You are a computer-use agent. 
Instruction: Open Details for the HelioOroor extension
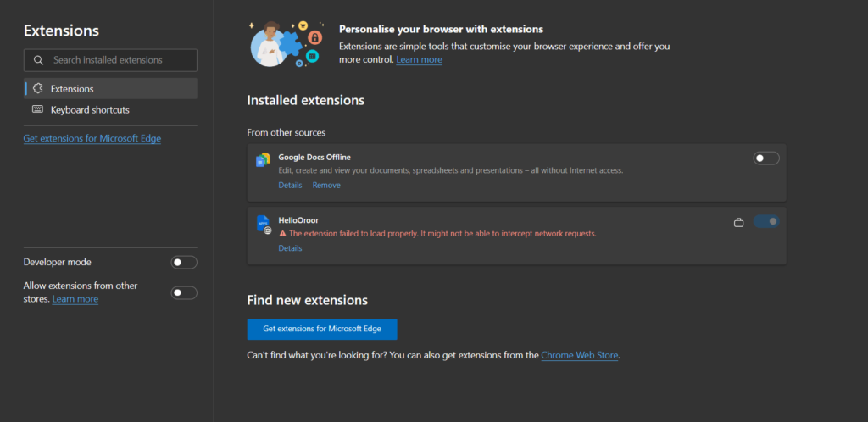[x=290, y=248]
